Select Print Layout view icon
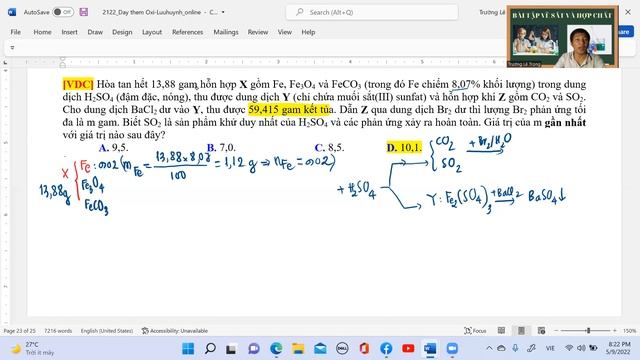This screenshot has width=640, height=360. (521, 331)
